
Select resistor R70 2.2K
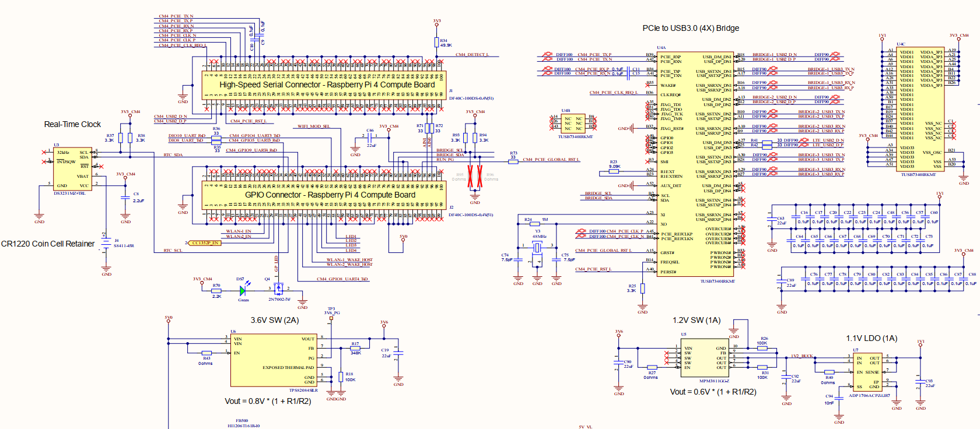(216, 290)
